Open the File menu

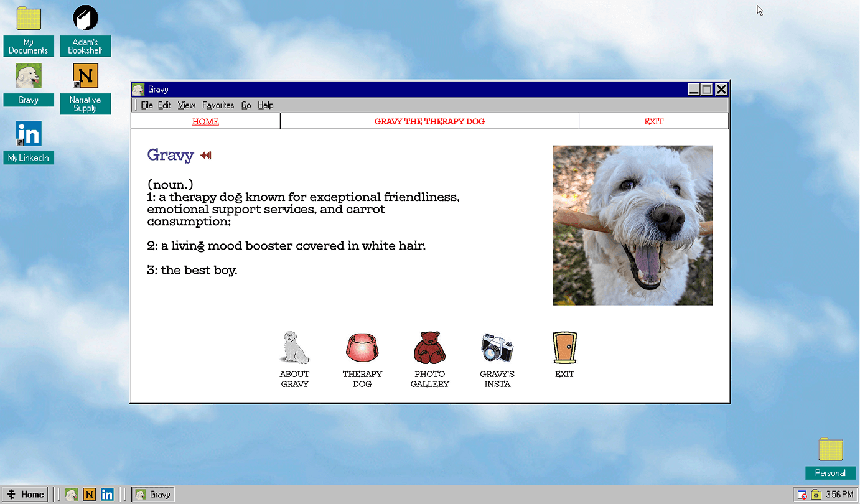(147, 105)
